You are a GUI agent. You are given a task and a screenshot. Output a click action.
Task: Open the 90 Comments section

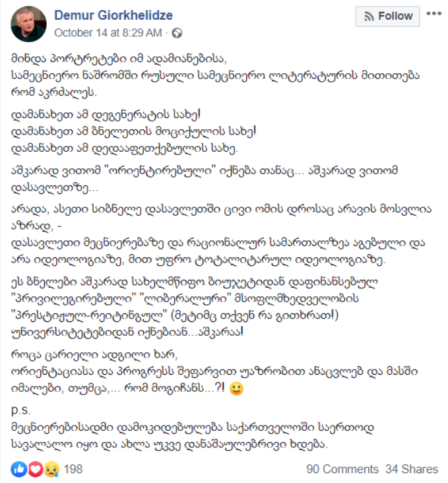point(342,469)
